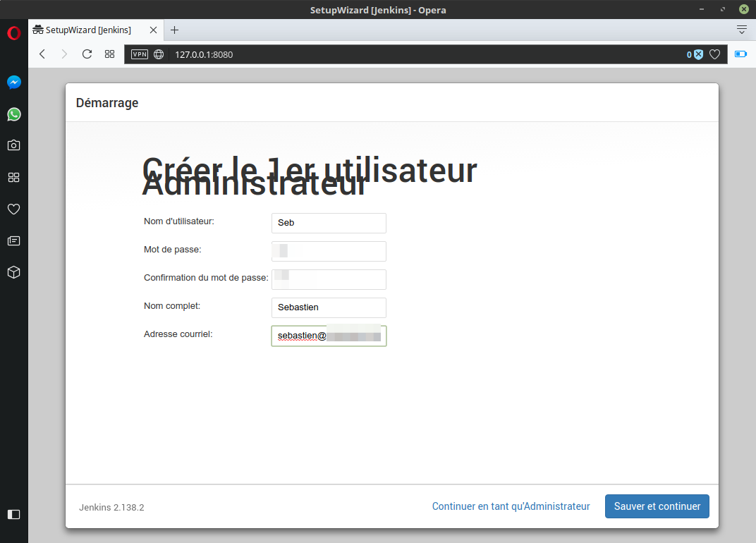This screenshot has width=756, height=543.
Task: Go back to the previous page
Action: [42, 54]
